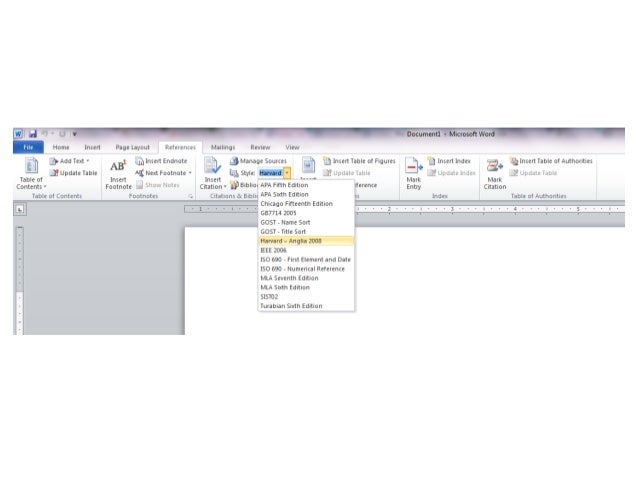
Task: Click Insert Index
Action: 449,161
